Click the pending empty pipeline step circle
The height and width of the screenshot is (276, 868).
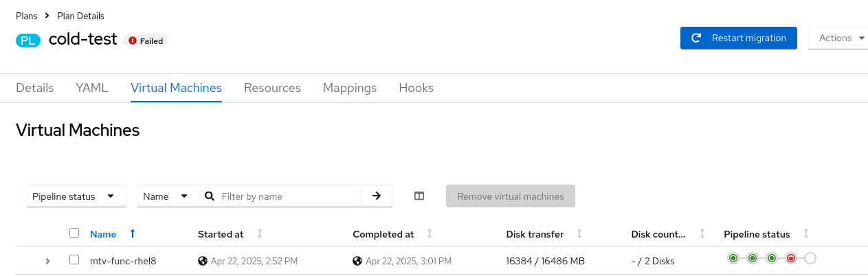(x=810, y=258)
